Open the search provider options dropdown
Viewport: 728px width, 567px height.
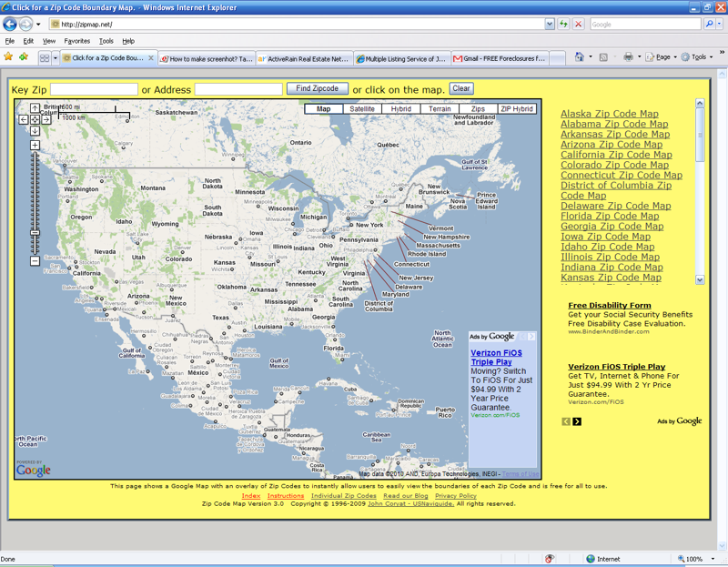tap(719, 25)
